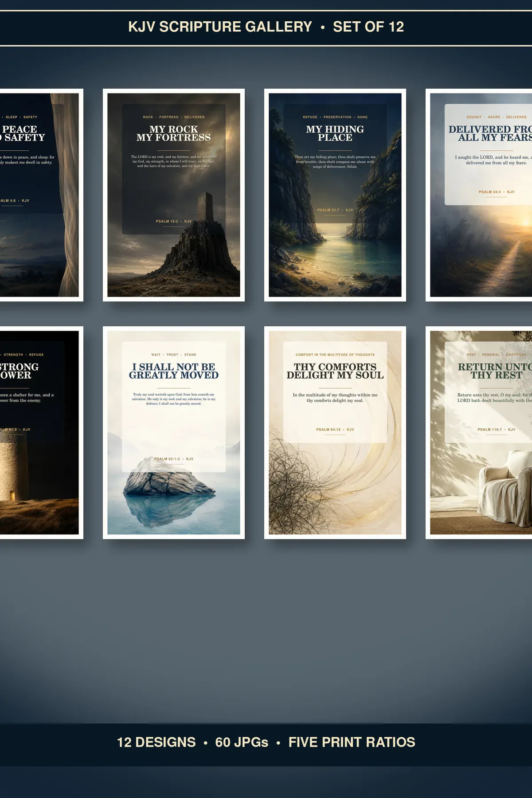Click the '12 DESIGNS' footer text

point(156,742)
